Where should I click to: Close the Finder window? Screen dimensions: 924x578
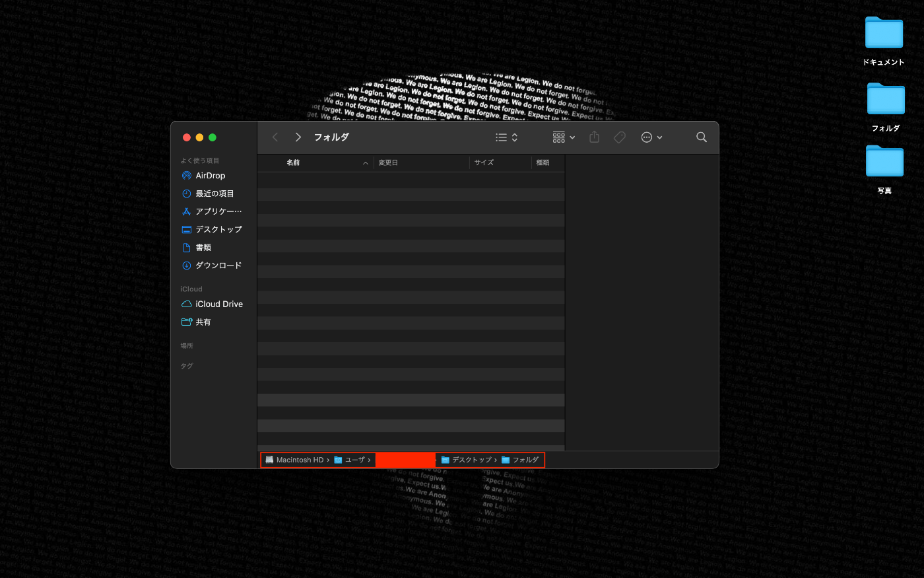pos(187,137)
